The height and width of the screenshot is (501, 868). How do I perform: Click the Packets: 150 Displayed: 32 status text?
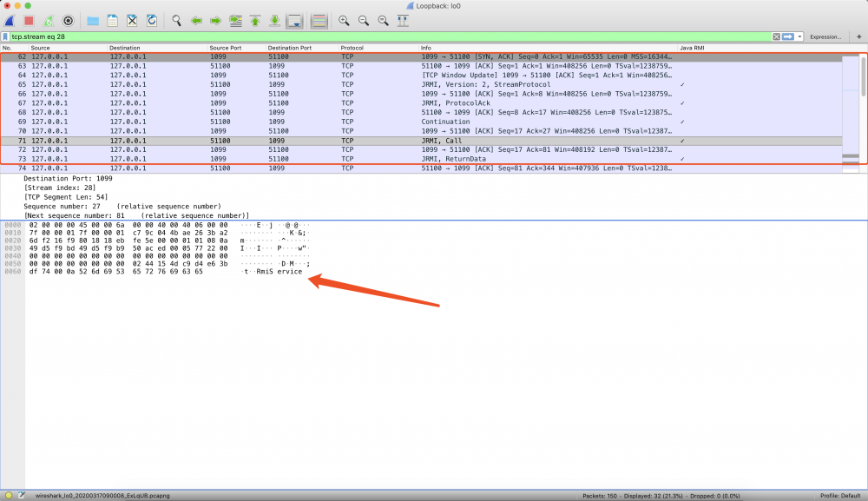661,496
